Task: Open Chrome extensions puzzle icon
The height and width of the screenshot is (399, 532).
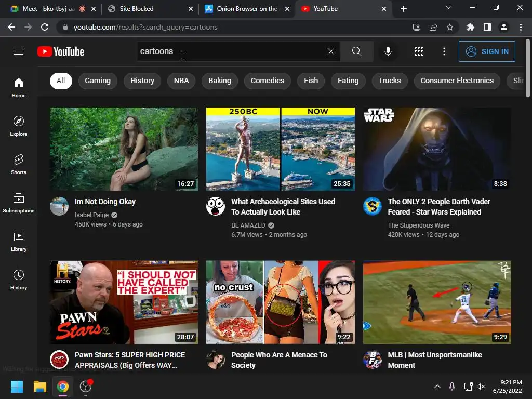Action: [471, 27]
